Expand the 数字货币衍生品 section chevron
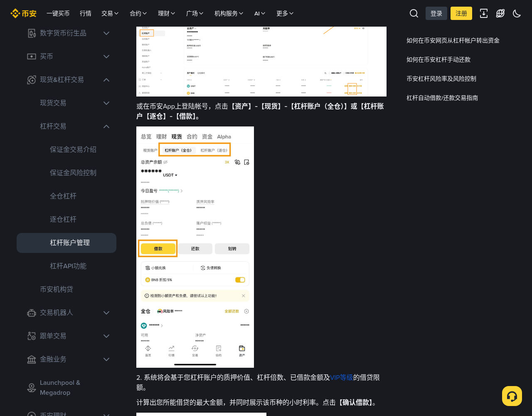The width and height of the screenshot is (532, 416). 106,33
